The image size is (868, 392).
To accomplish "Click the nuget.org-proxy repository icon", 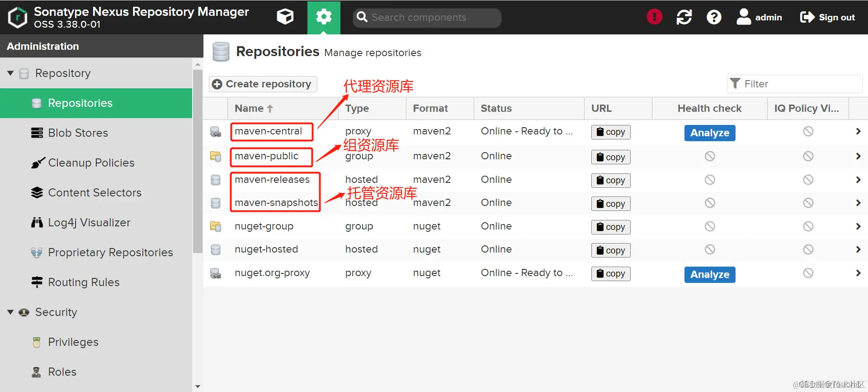I will [216, 273].
